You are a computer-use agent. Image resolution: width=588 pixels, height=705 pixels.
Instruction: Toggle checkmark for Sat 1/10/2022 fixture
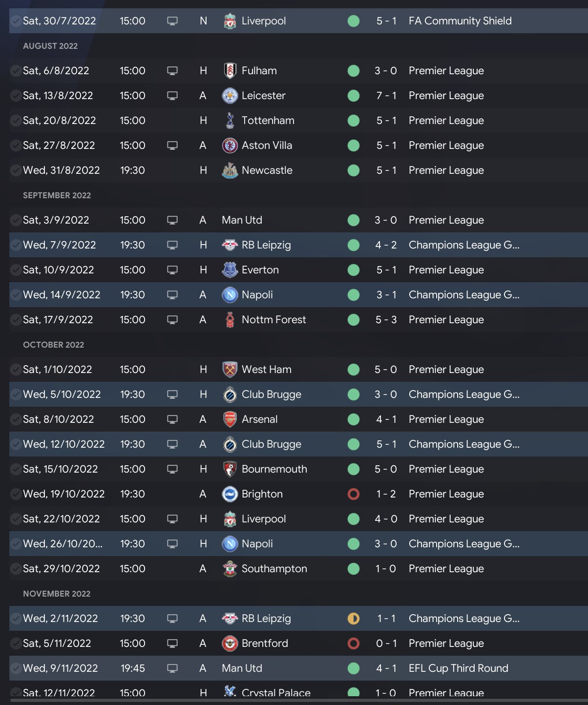(16, 370)
